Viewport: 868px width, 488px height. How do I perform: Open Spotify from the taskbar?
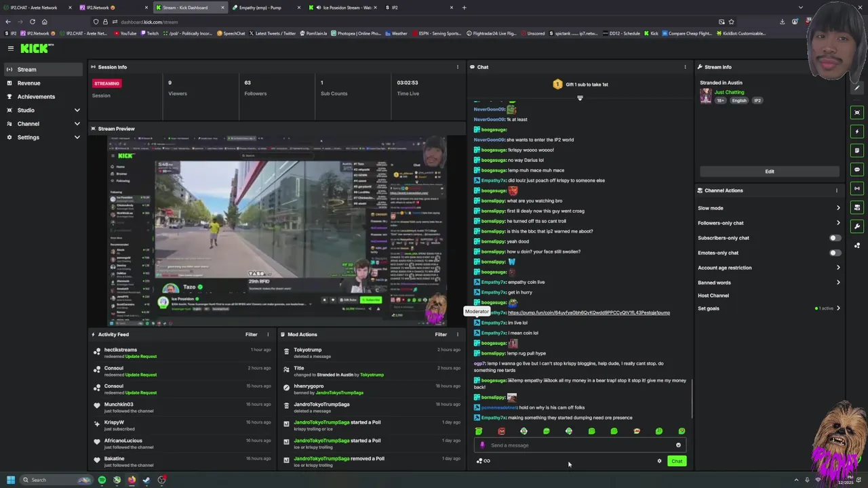[x=102, y=480]
